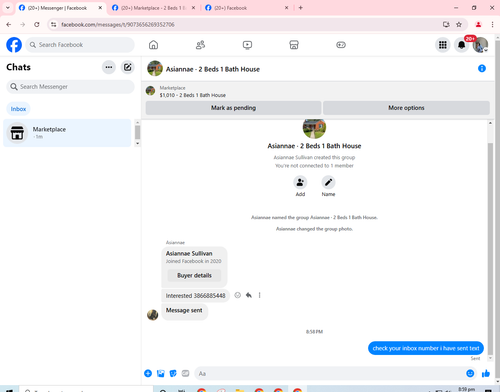
Task: Click the Facebook logo
Action: pyautogui.click(x=14, y=45)
